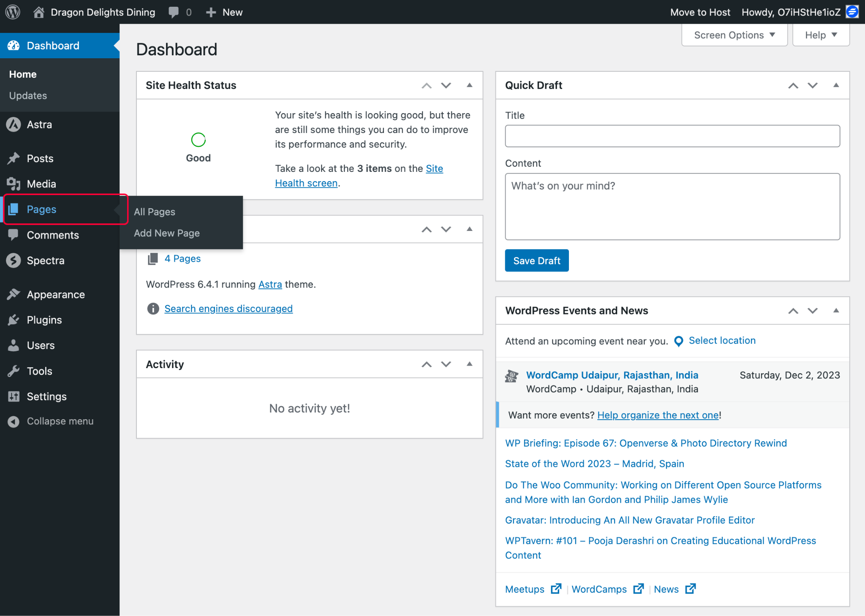Click the comments bubble in admin bar
This screenshot has width=865, height=616.
point(174,12)
